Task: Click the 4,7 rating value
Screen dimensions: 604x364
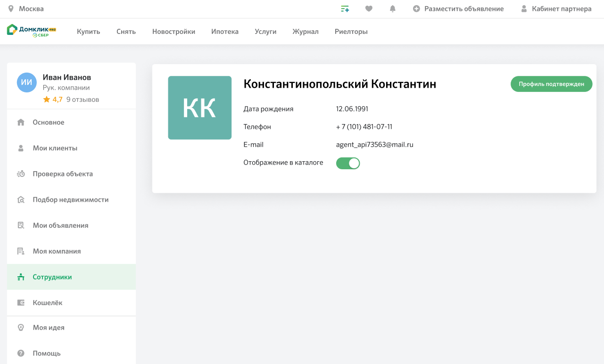Action: 58,99
